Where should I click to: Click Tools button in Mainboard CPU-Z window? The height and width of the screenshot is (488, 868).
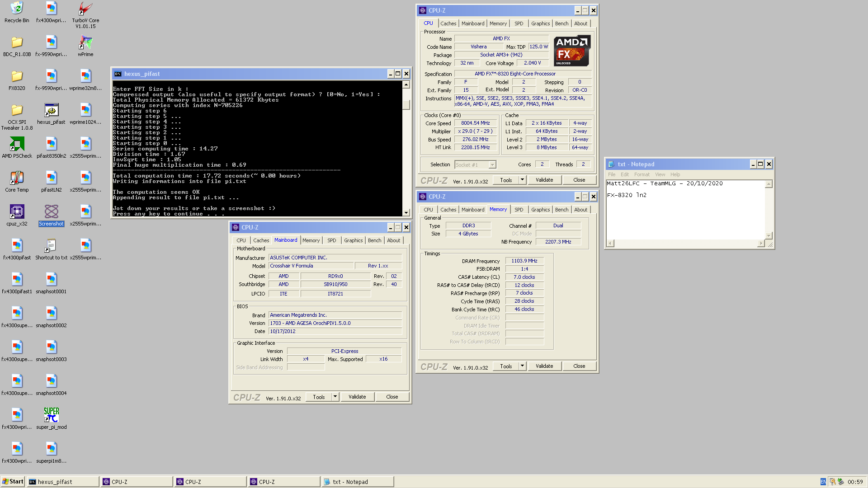point(319,397)
